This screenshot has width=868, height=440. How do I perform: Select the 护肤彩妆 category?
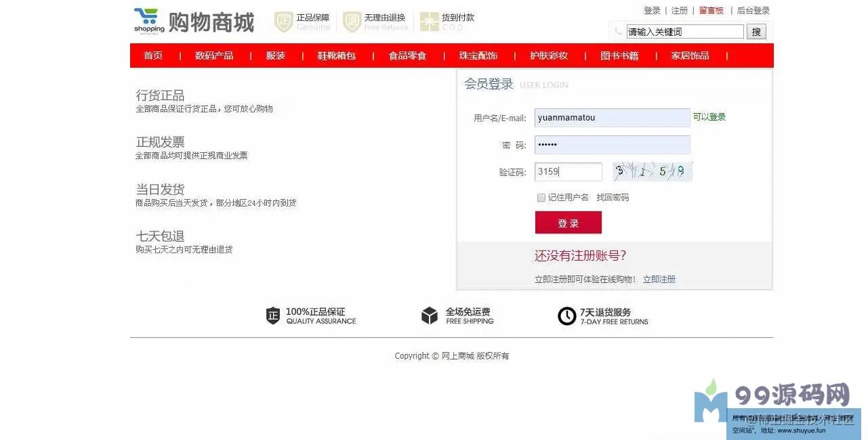[549, 56]
